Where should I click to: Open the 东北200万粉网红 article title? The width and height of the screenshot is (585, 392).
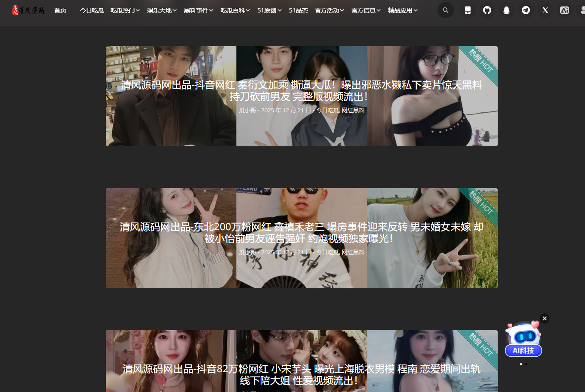click(301, 232)
